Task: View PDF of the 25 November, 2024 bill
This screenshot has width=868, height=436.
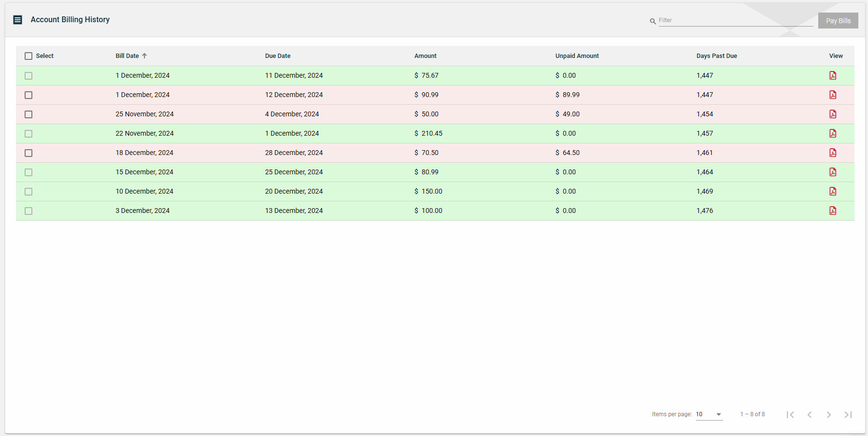Action: 833,114
